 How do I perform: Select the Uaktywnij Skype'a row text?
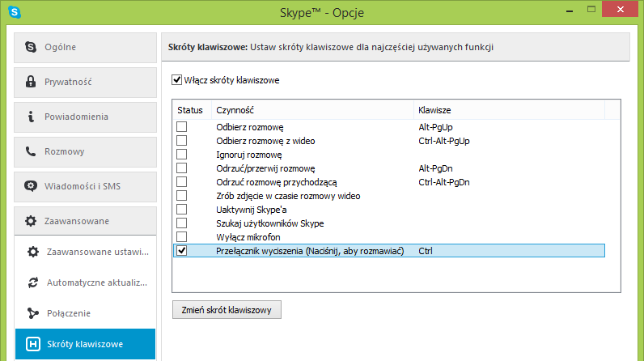click(x=252, y=210)
